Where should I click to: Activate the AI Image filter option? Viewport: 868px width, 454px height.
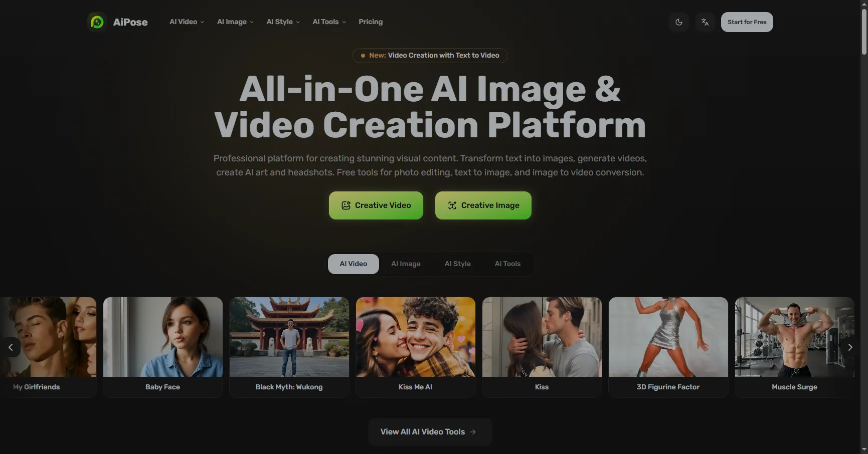[406, 264]
